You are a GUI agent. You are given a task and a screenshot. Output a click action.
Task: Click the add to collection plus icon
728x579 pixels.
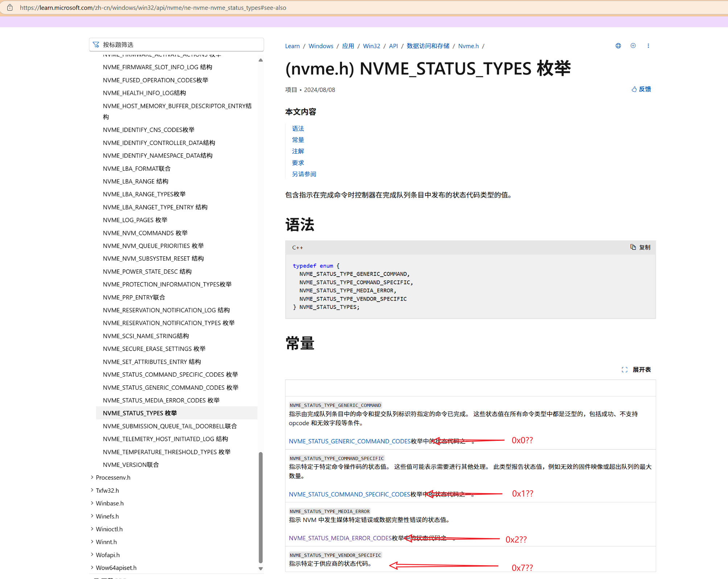633,46
